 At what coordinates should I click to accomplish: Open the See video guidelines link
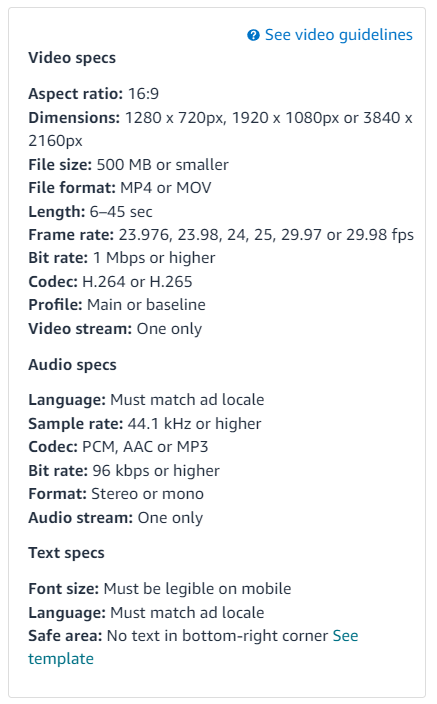tap(339, 35)
